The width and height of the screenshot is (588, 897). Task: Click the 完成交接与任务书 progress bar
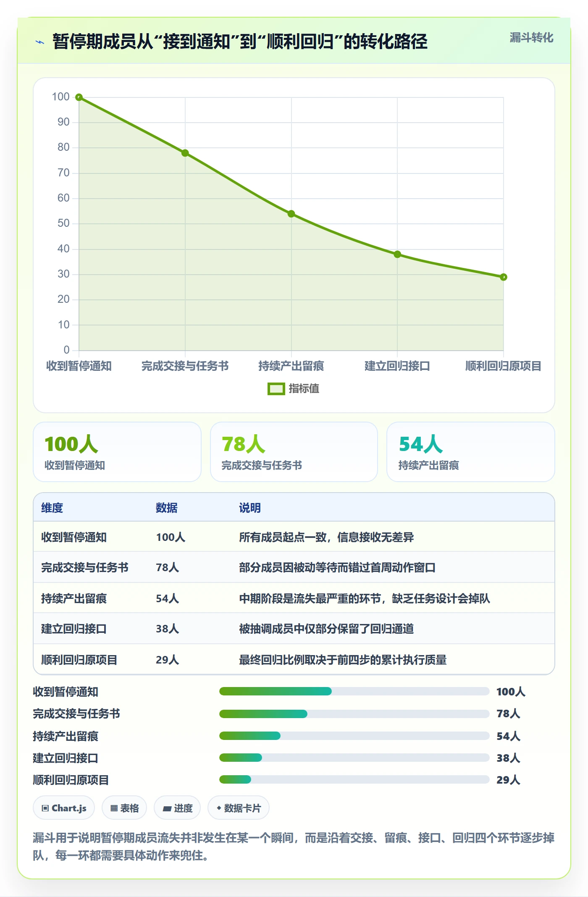(354, 713)
